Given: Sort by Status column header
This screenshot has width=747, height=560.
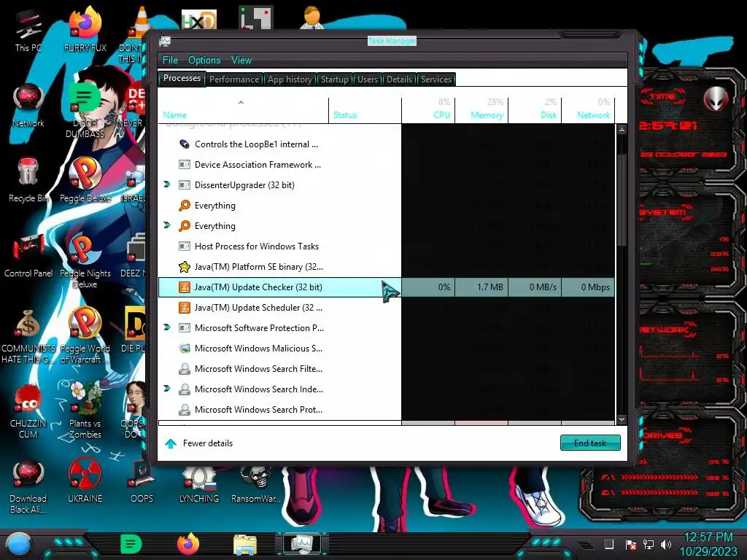Looking at the screenshot, I should coord(365,111).
